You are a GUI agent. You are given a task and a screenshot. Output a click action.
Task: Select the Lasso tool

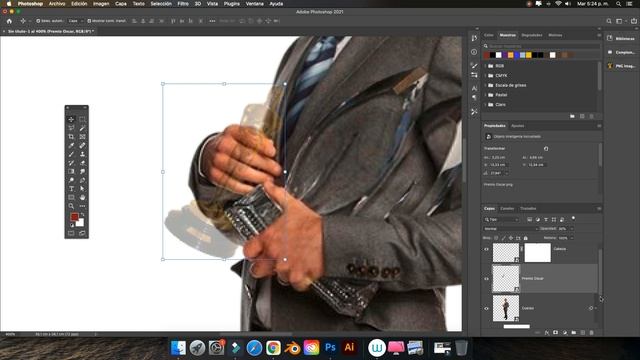coord(71,128)
